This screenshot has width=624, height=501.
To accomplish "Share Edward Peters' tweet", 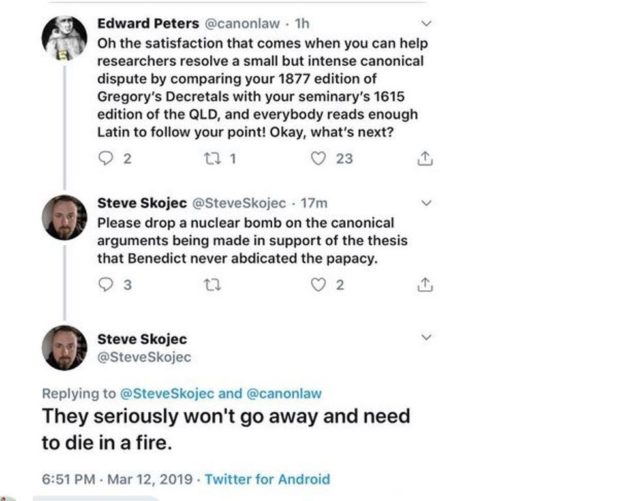I will (x=424, y=157).
